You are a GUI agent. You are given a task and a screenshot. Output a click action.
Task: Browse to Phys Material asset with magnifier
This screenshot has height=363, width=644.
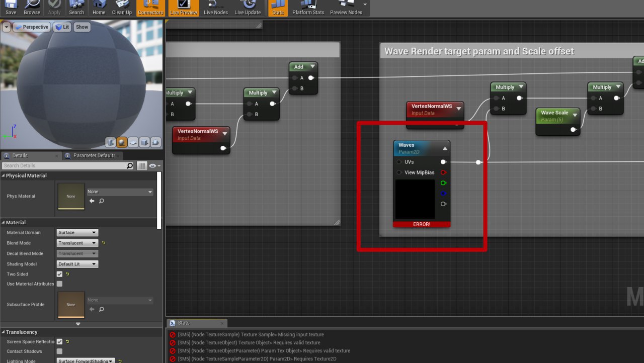click(x=102, y=201)
